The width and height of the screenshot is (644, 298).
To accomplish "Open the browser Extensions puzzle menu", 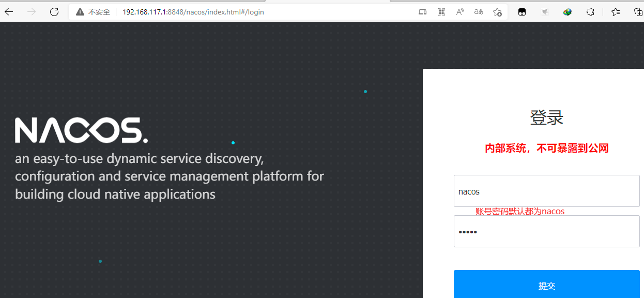I will tap(590, 12).
